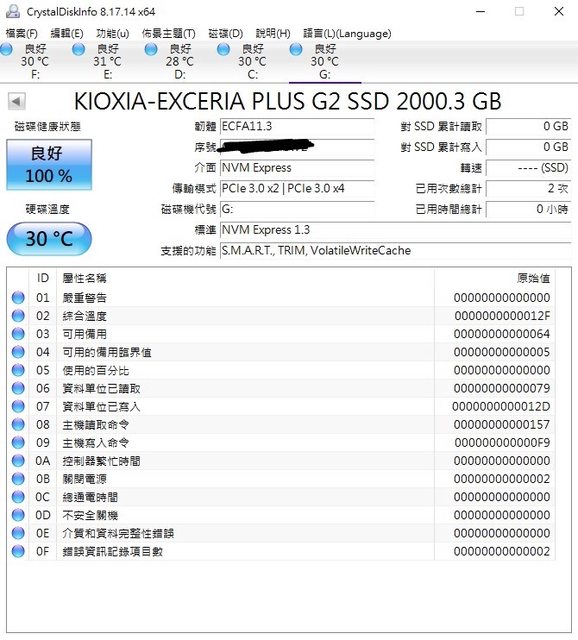Image resolution: width=578 pixels, height=640 pixels.
Task: Click status circle for attribute 0F
Action: [18, 551]
